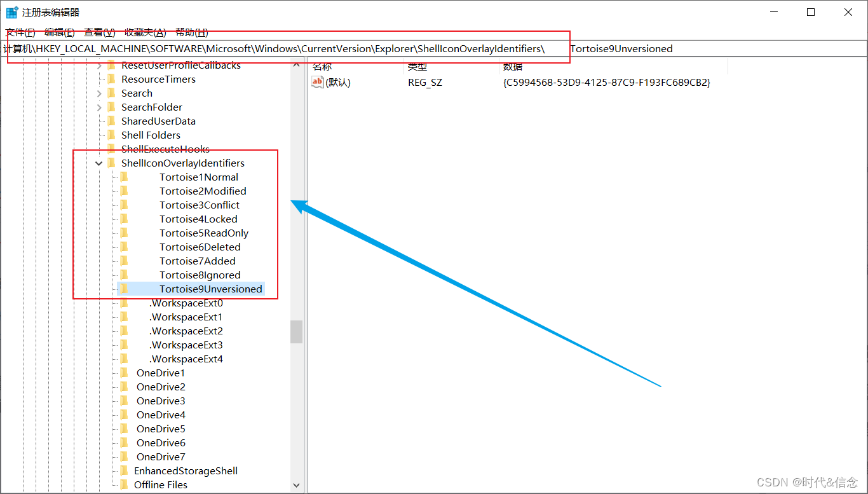Click the registry path address bar

434,48
